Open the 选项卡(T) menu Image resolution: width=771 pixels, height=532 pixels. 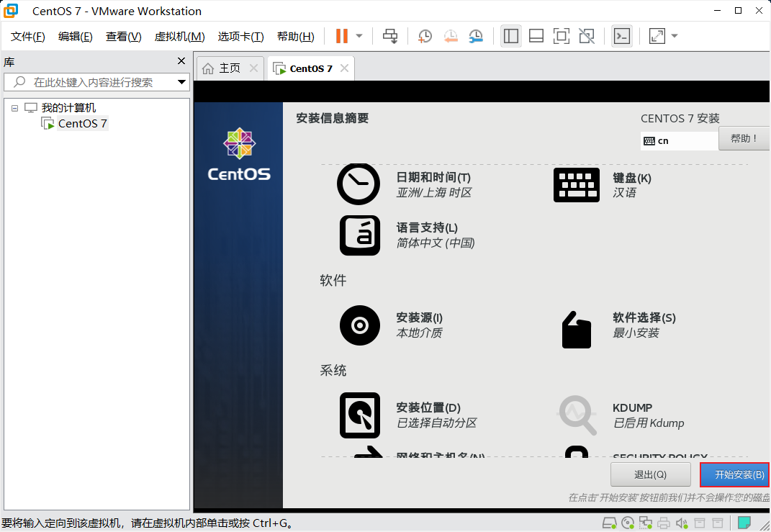click(241, 37)
